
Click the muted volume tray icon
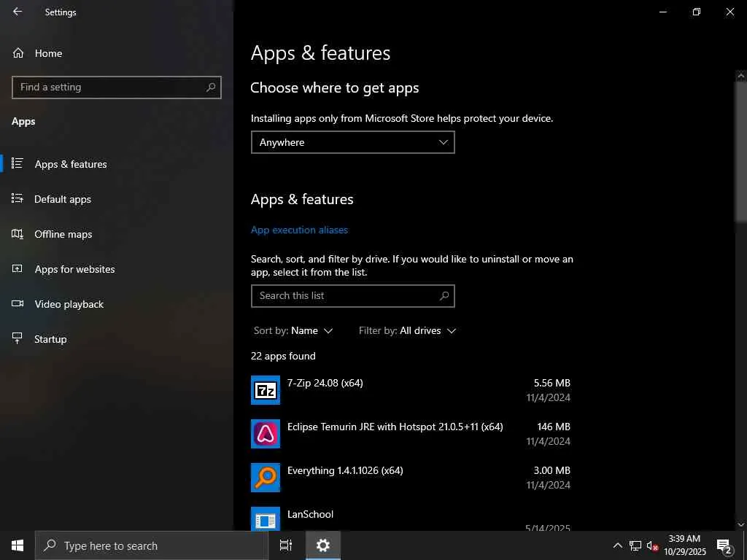pos(652,545)
